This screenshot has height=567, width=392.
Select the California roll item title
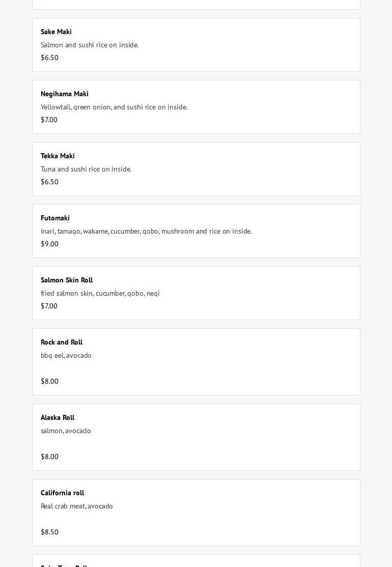pos(62,493)
